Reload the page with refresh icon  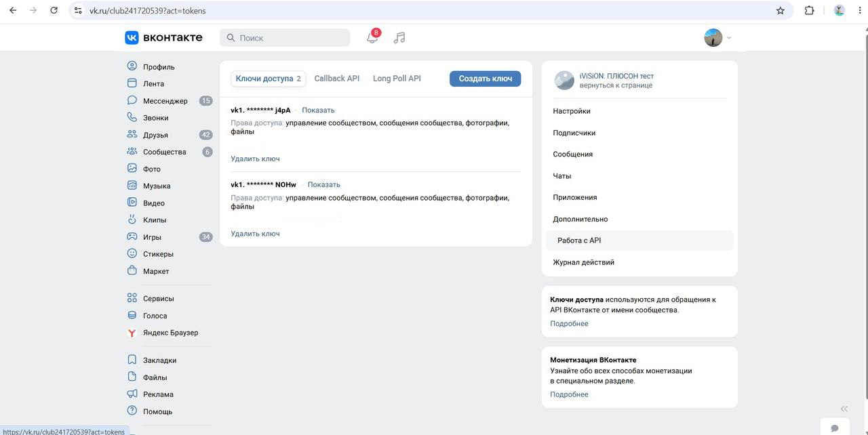[54, 11]
